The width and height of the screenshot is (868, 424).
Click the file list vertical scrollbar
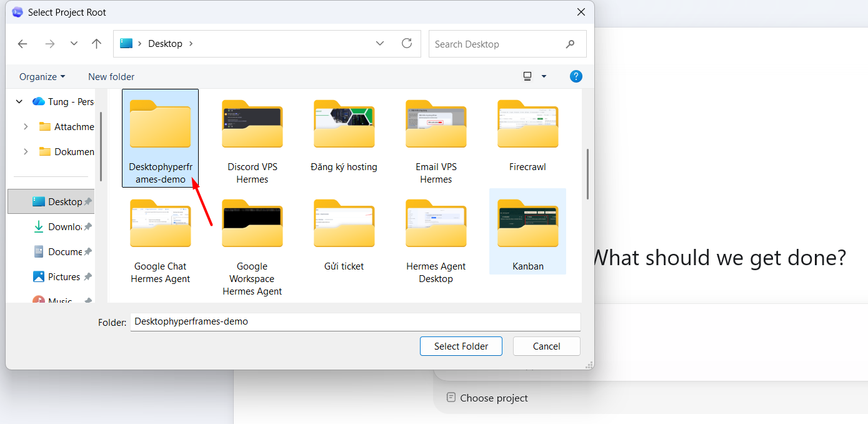click(x=587, y=174)
